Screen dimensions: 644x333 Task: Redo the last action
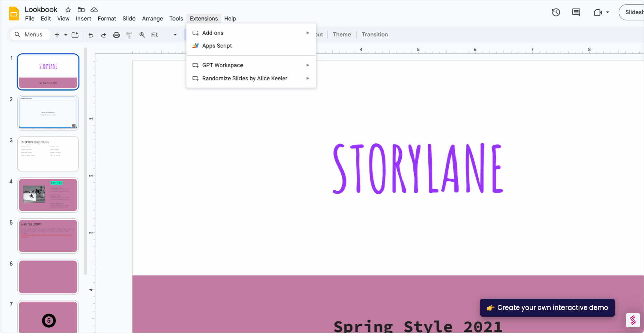(104, 35)
